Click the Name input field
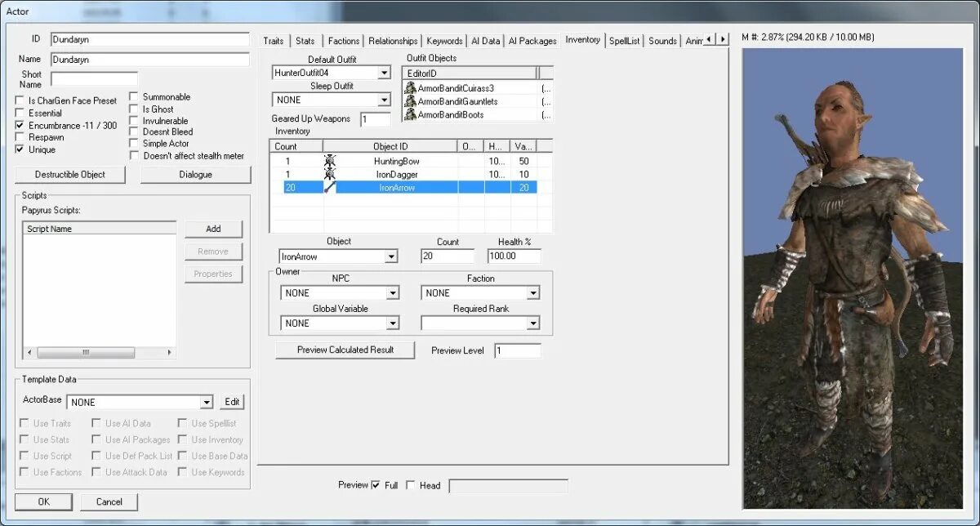 point(149,60)
